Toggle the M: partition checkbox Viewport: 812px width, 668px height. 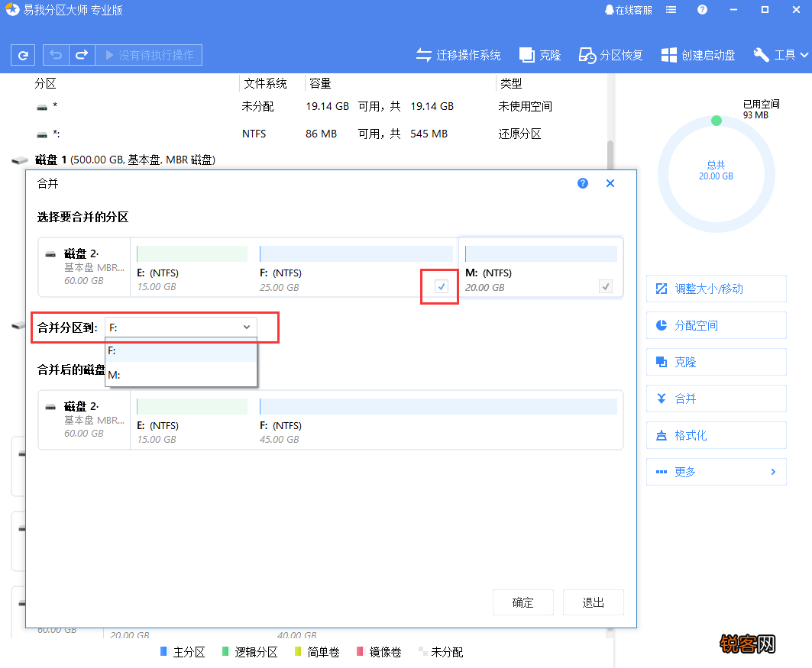[x=606, y=286]
